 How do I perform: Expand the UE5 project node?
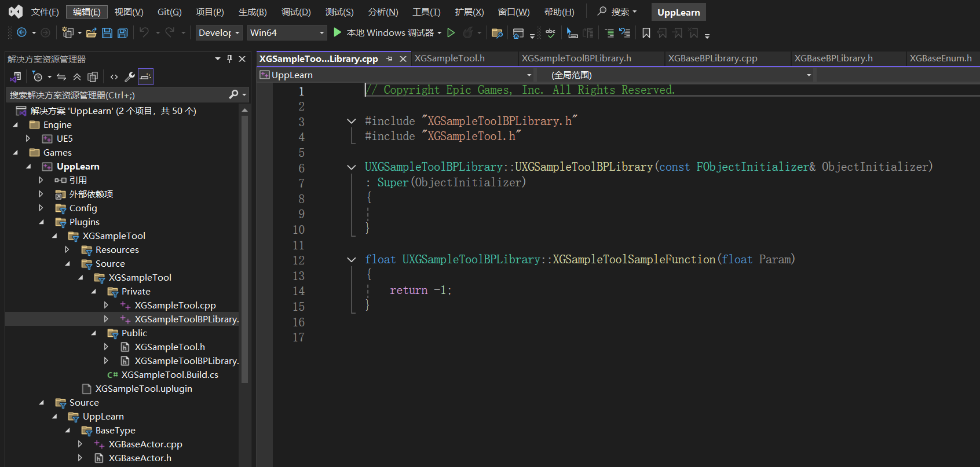pyautogui.click(x=28, y=138)
